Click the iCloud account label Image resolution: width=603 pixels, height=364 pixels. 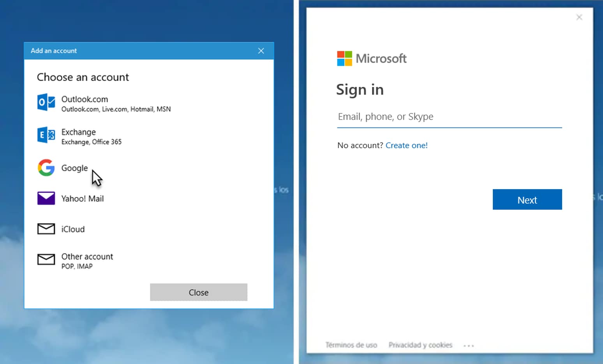pos(73,229)
